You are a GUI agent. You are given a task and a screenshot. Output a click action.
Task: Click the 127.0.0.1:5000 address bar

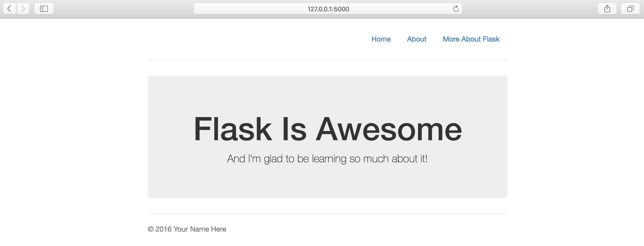tap(328, 9)
